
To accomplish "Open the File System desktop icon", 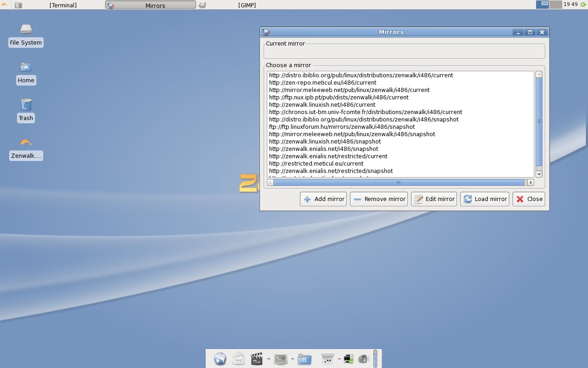I will click(x=26, y=35).
